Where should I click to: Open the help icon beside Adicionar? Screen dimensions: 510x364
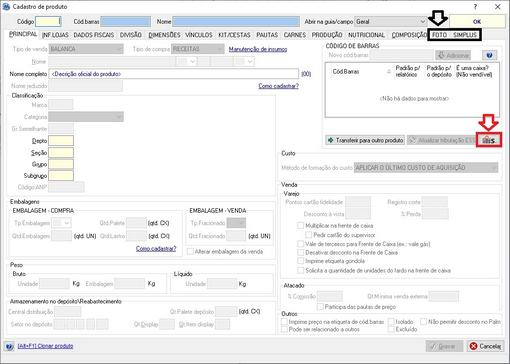[x=489, y=55]
